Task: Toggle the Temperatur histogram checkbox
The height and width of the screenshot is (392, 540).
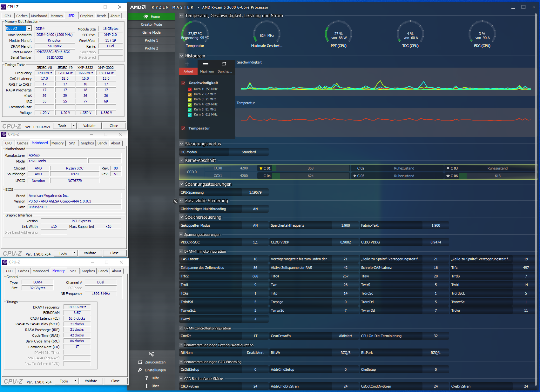Action: click(x=183, y=128)
